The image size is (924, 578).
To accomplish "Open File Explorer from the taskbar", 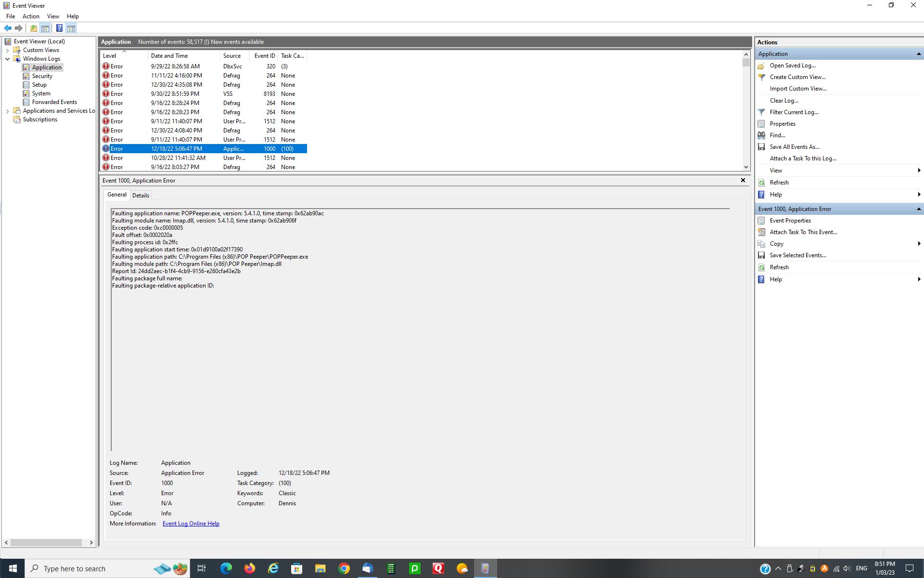I will coord(320,569).
